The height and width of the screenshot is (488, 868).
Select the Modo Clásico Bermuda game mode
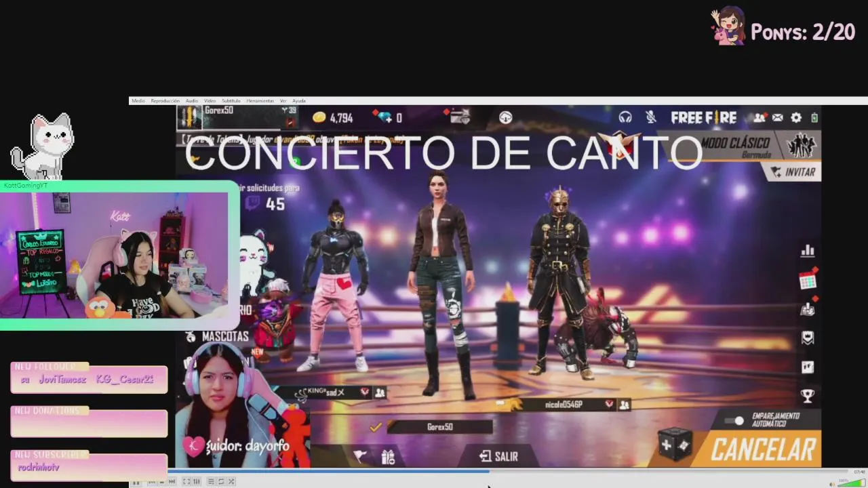pyautogui.click(x=736, y=146)
